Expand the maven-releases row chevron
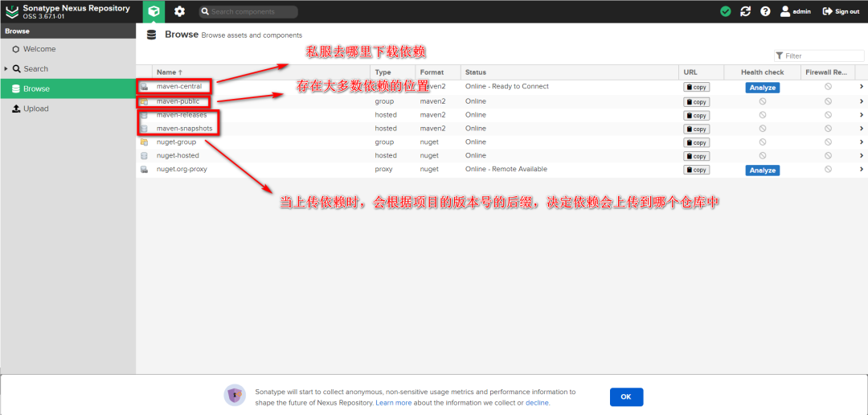 coord(862,115)
